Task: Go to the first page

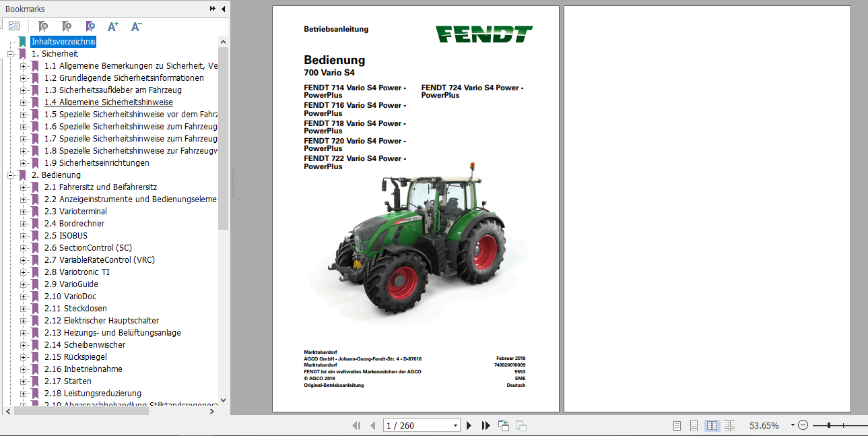Action: [x=356, y=425]
